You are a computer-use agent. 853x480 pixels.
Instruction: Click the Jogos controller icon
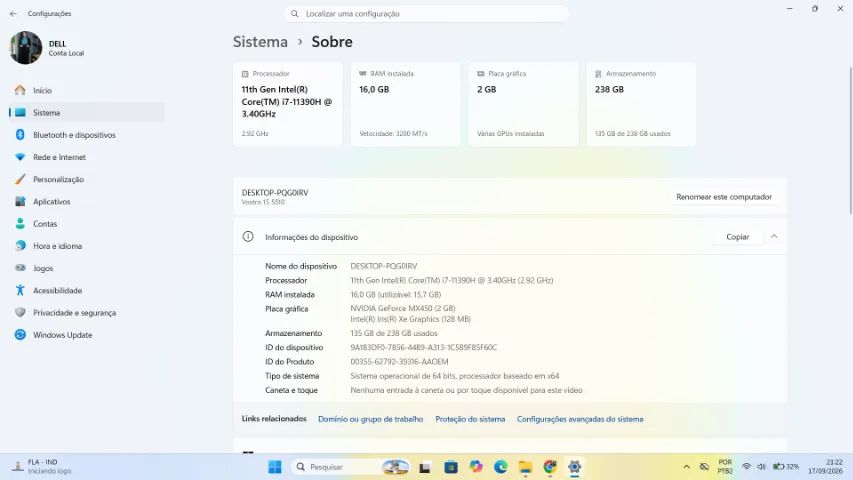pyautogui.click(x=20, y=268)
